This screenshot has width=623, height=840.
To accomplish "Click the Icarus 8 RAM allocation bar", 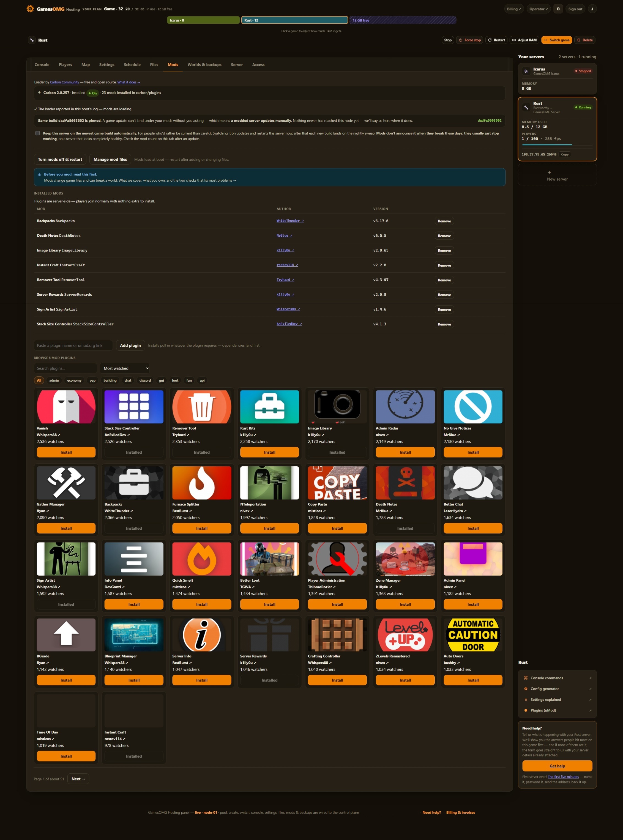I will [203, 20].
